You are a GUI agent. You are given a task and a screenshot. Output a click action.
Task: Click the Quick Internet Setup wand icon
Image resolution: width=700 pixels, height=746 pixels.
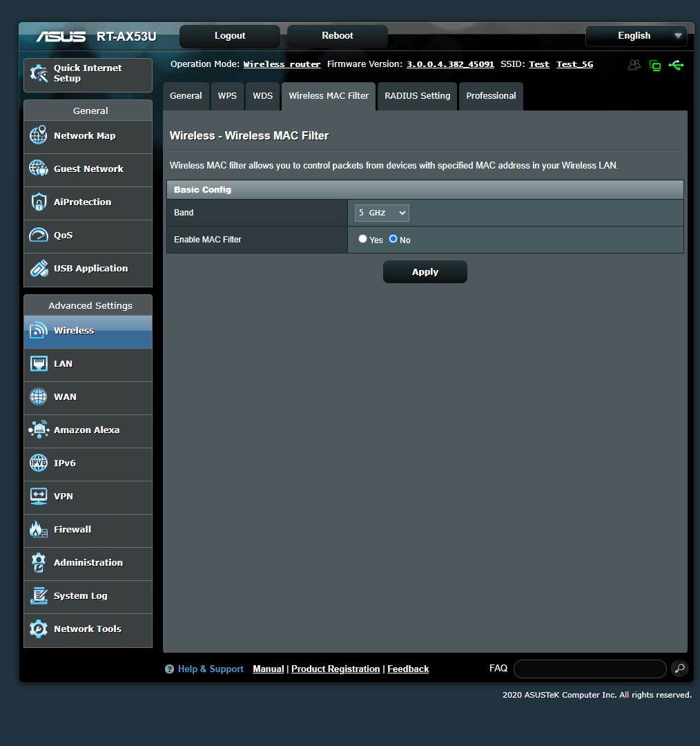(39, 73)
